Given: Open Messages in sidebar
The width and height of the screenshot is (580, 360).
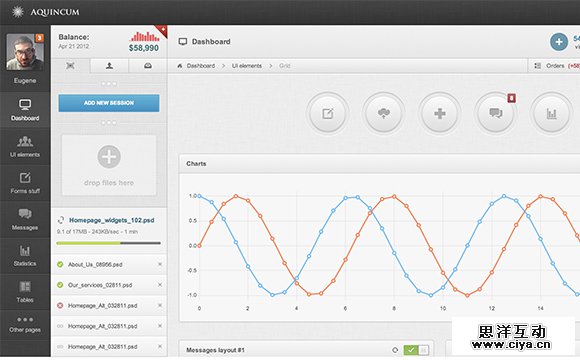Looking at the screenshot, I should [x=25, y=219].
